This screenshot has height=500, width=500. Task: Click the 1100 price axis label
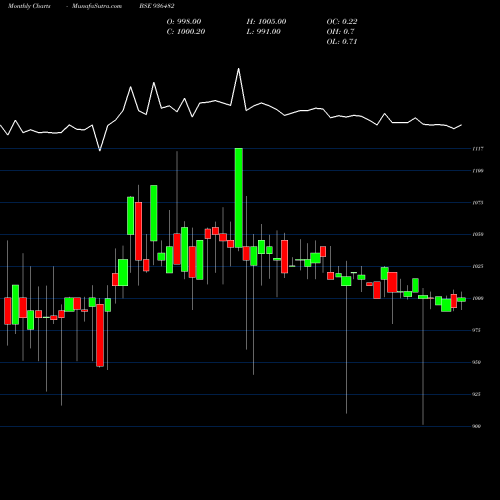point(478,171)
